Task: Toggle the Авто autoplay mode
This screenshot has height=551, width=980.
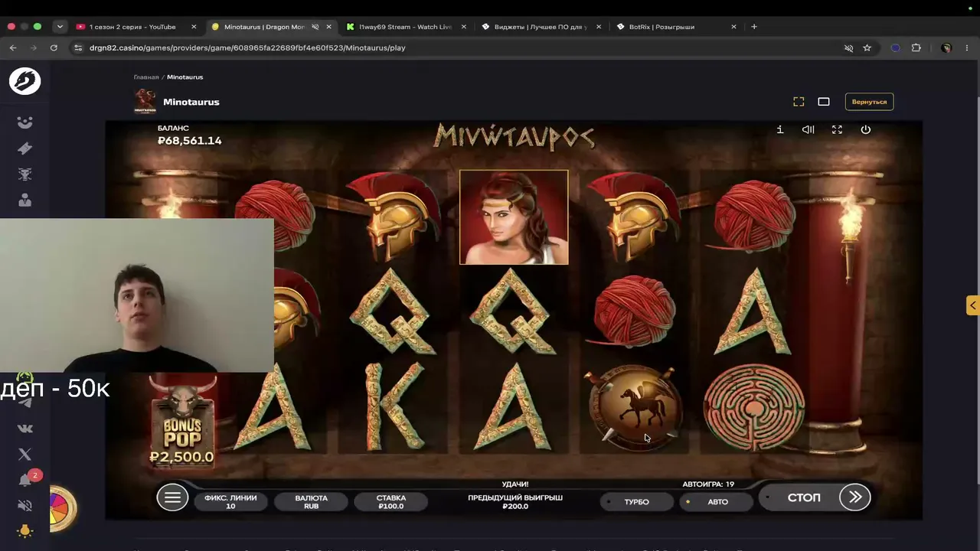Action: (717, 502)
